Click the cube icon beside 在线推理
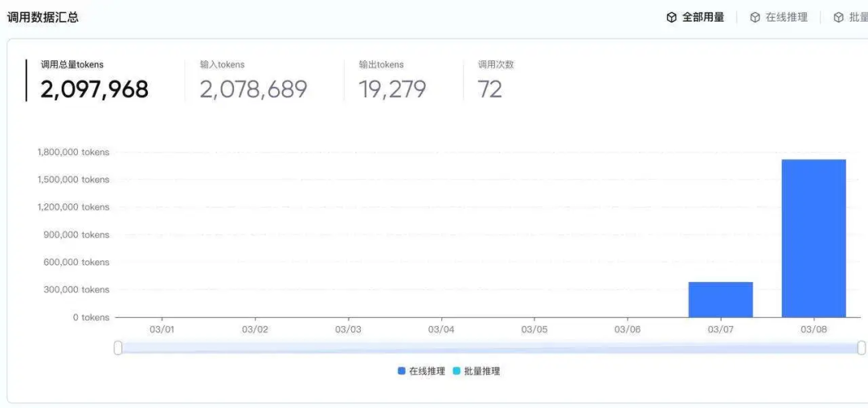868x408 pixels. (x=755, y=18)
